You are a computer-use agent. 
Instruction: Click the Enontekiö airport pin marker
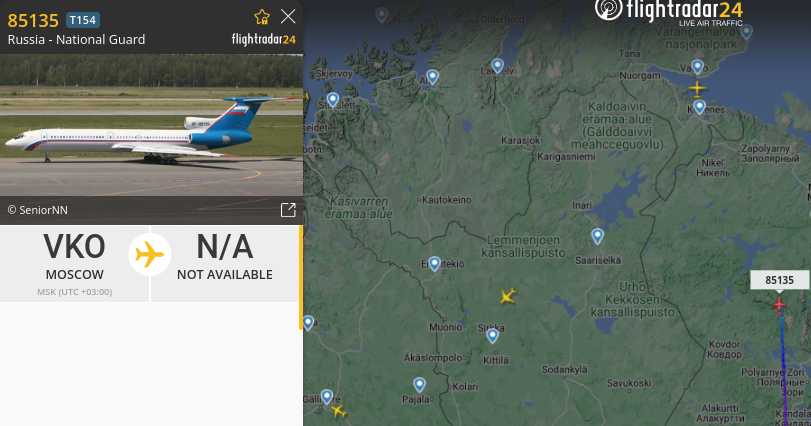tap(434, 264)
